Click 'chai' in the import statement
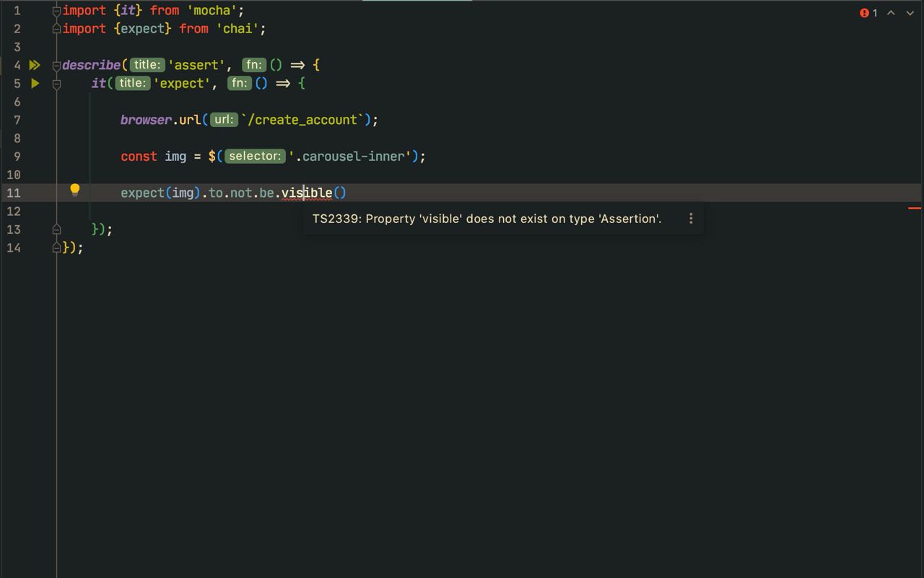Screen dimensions: 924x578 [237, 29]
